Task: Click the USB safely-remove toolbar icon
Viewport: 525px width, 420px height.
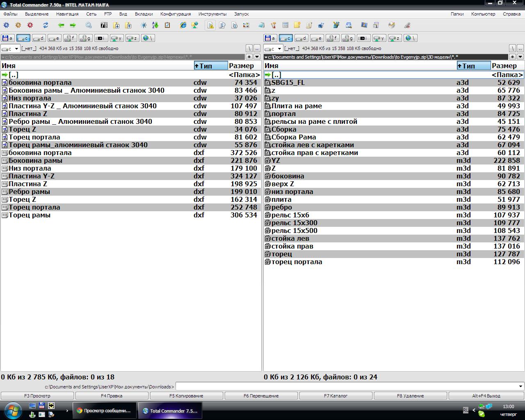Action: [x=407, y=25]
